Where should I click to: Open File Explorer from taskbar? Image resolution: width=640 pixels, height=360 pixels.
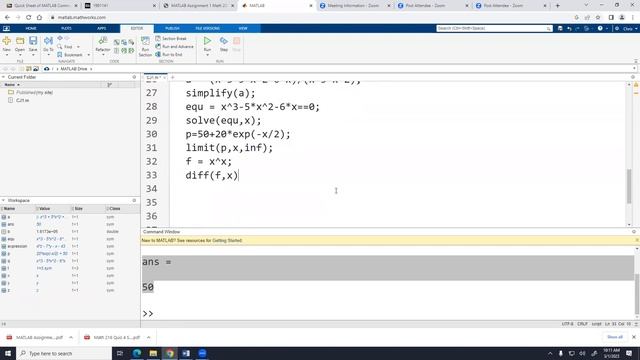(153, 353)
